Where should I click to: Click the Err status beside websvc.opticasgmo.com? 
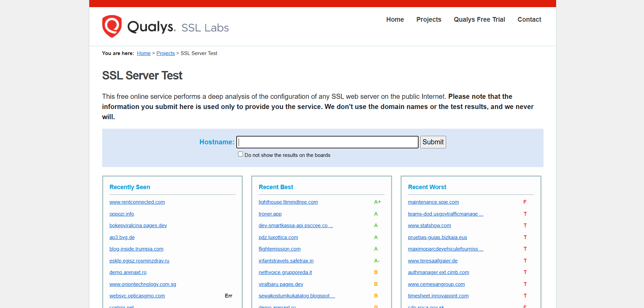[228, 296]
